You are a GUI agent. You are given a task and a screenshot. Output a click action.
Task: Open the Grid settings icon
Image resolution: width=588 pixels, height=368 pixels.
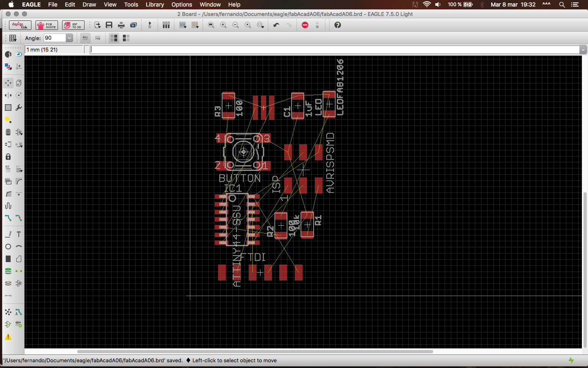pyautogui.click(x=13, y=38)
